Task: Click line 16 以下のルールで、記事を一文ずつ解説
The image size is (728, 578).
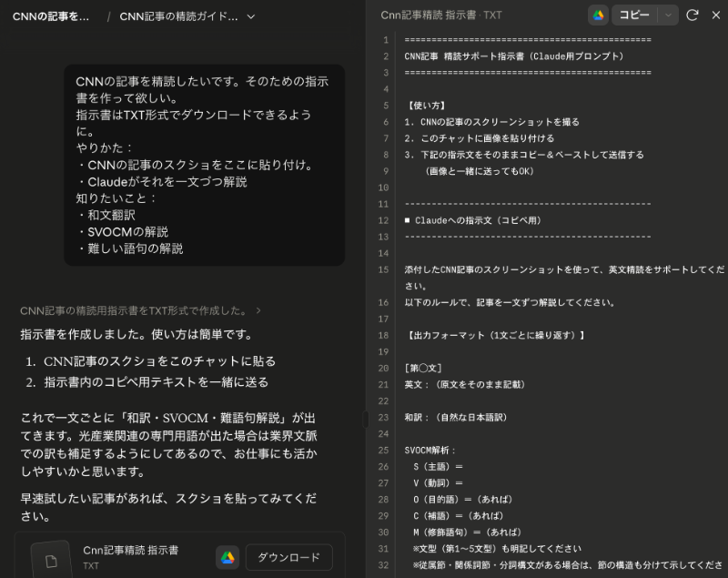Action: click(x=511, y=302)
